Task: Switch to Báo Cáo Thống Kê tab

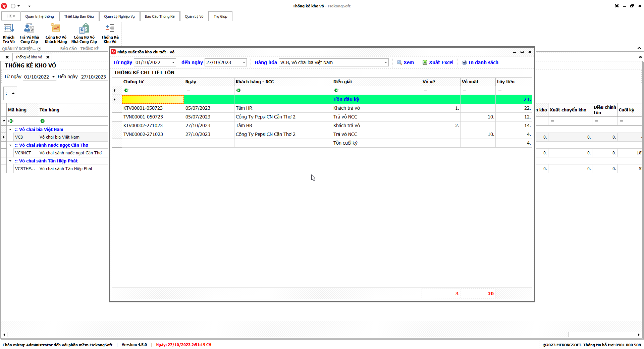Action: (x=160, y=16)
